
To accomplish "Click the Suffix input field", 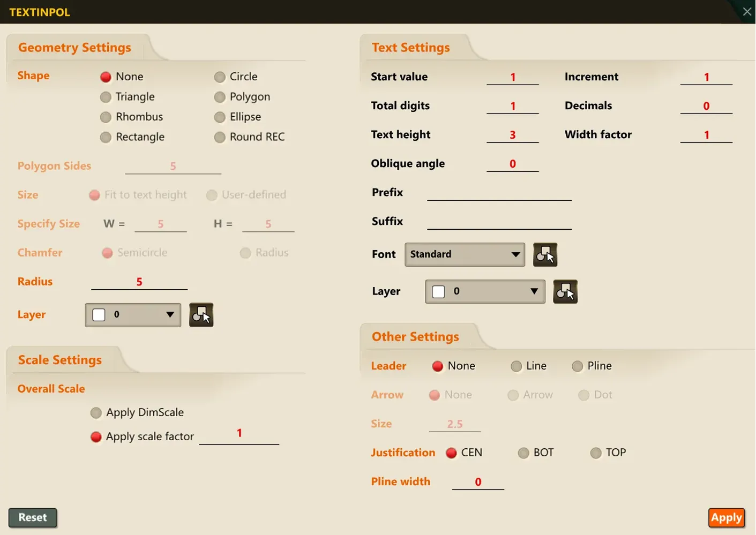I will pos(499,222).
